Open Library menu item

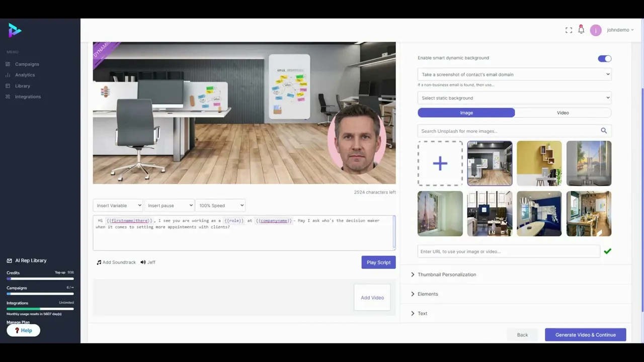tap(23, 86)
